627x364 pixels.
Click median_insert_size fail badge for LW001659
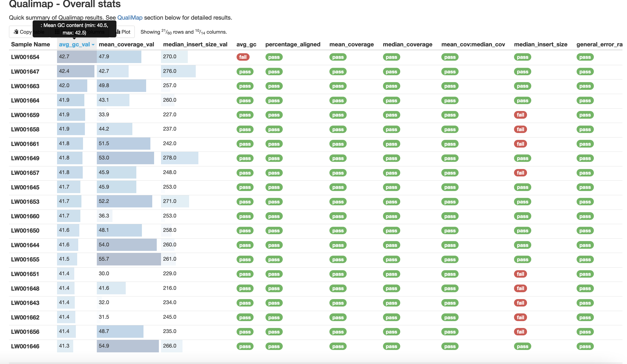tap(520, 115)
